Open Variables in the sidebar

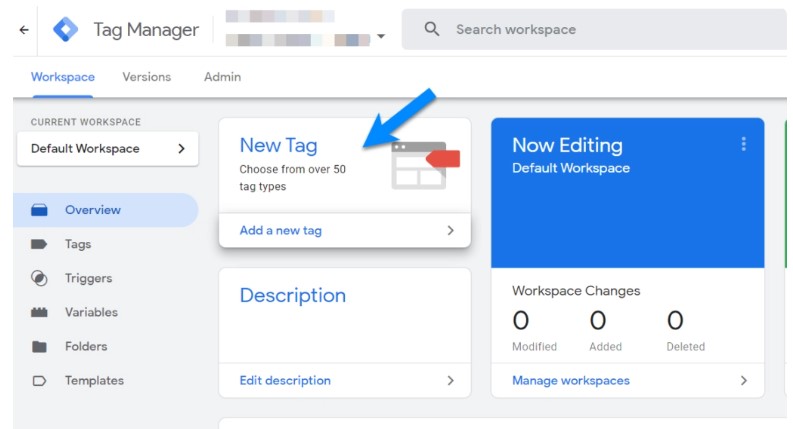pyautogui.click(x=92, y=312)
